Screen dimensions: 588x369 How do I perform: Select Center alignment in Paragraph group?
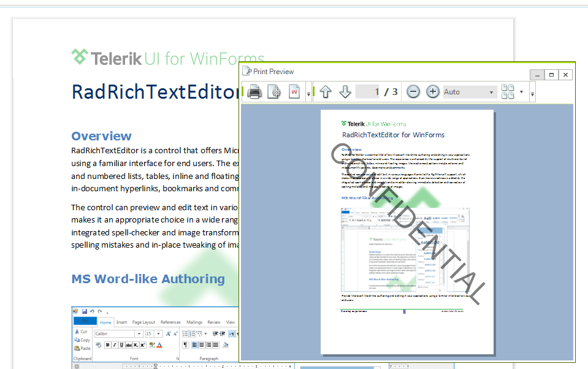(x=202, y=345)
